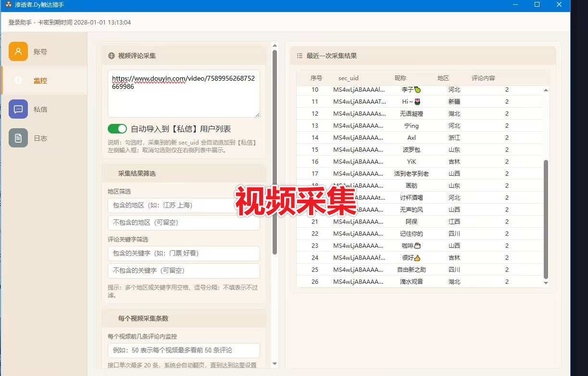The width and height of the screenshot is (588, 376).
Task: Click the per-video comment count field
Action: click(x=183, y=351)
